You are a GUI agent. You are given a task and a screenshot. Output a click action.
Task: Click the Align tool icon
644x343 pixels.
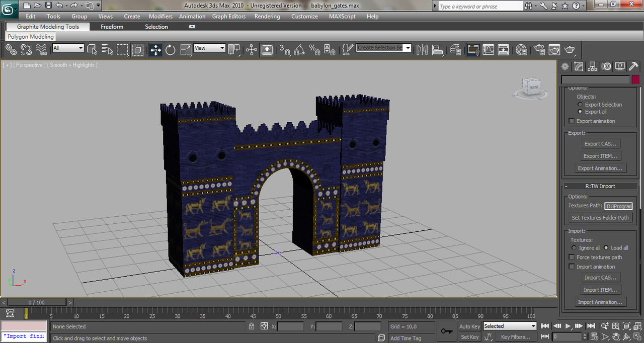438,49
